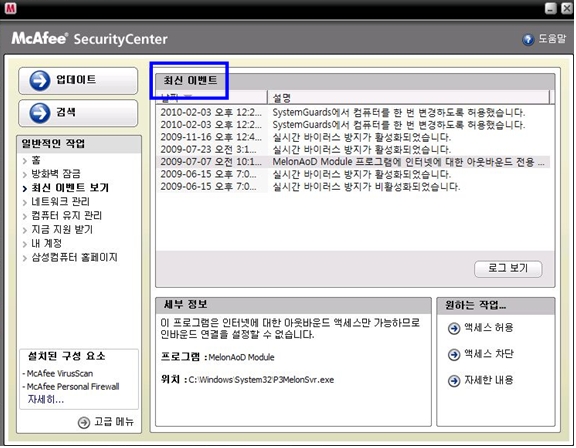The image size is (576, 448).
Task: Click chevron next to 내 계정
Action: pos(25,245)
